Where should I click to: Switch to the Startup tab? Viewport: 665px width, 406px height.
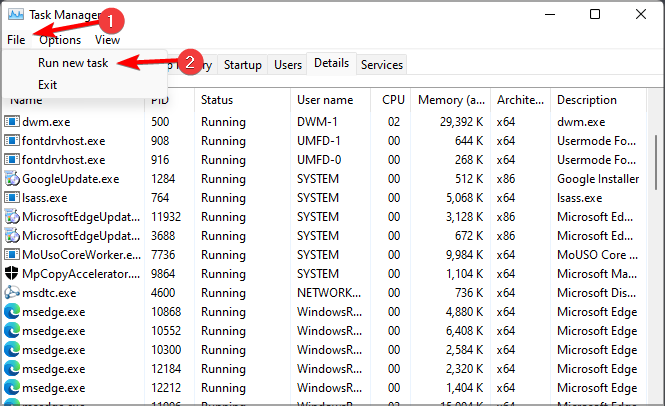pos(243,65)
